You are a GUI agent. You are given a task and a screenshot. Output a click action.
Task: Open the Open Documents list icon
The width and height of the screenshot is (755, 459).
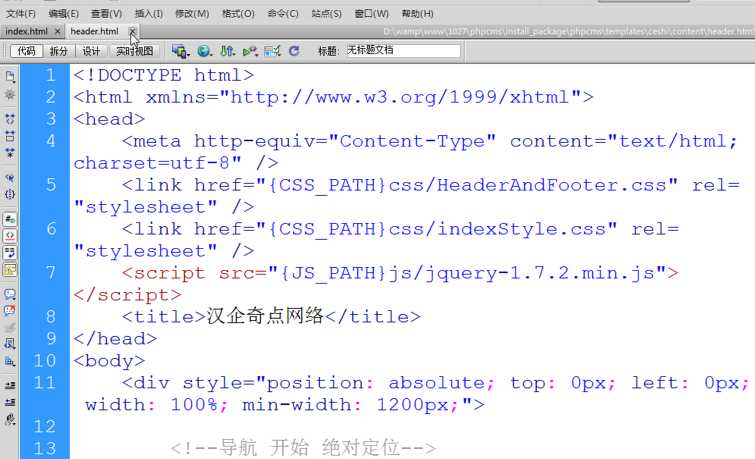(10, 76)
